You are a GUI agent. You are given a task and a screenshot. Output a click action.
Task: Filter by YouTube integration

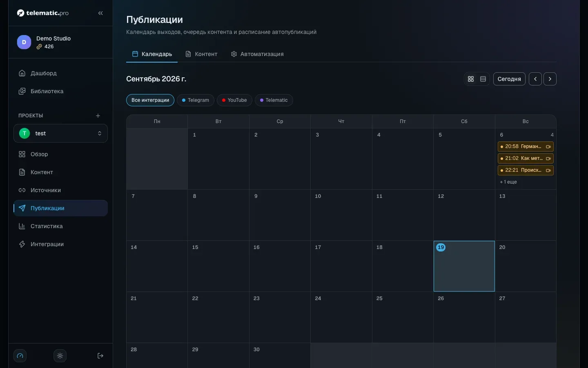click(234, 100)
